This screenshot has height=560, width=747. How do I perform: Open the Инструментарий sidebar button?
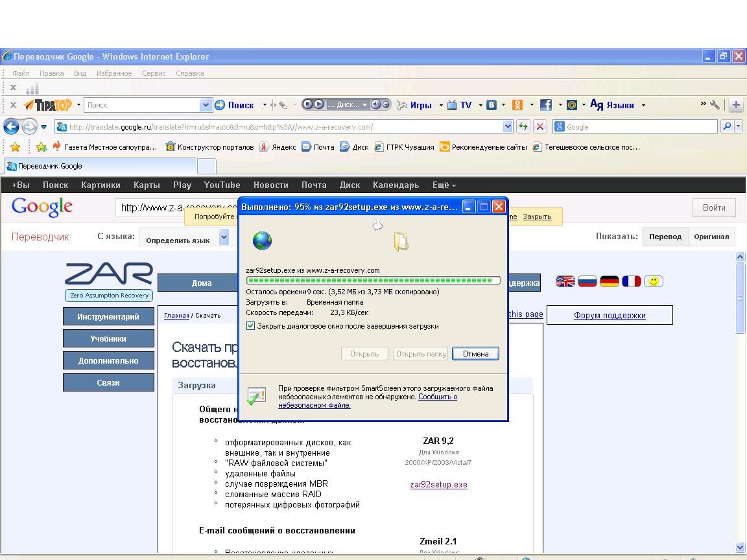[109, 317]
